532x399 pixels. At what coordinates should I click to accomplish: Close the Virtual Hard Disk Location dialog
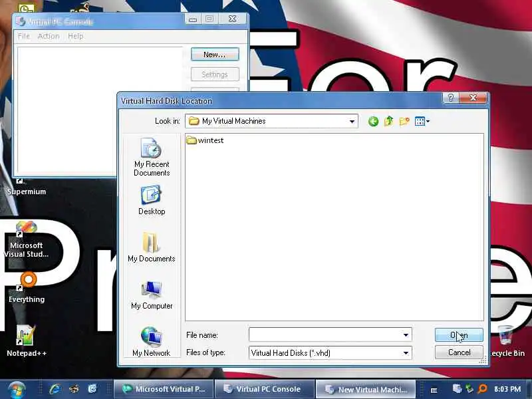coord(473,98)
